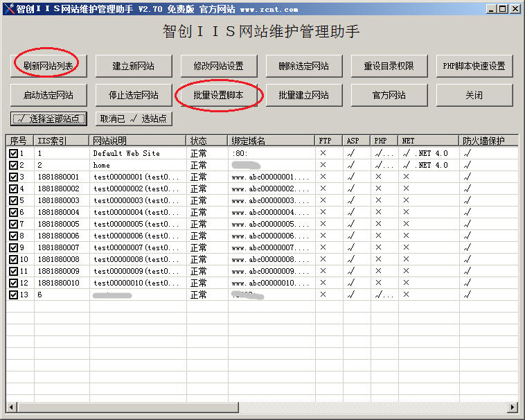Image resolution: width=525 pixels, height=420 pixels.
Task: Toggle checkbox for site 1881880010
Action: pyautogui.click(x=13, y=283)
